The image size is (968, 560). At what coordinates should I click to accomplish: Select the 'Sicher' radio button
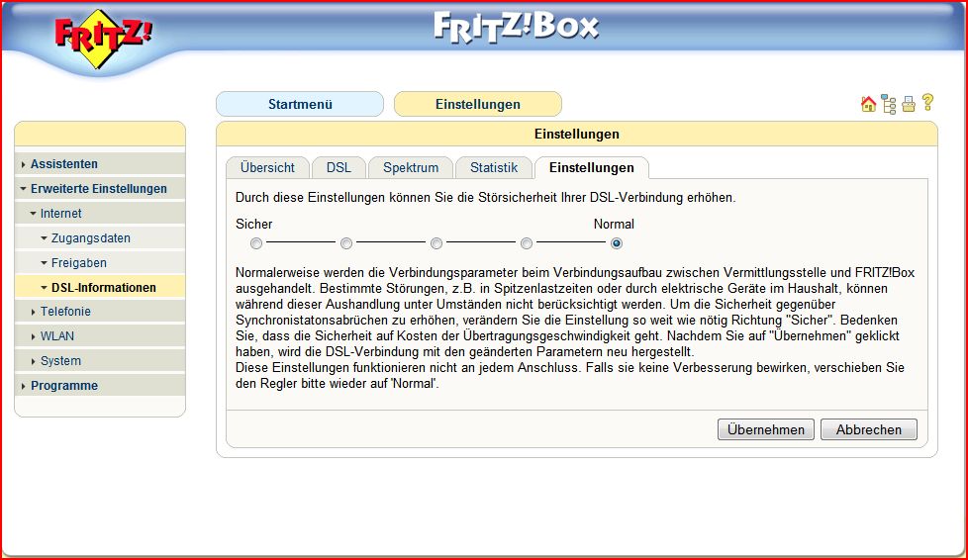pyautogui.click(x=256, y=243)
